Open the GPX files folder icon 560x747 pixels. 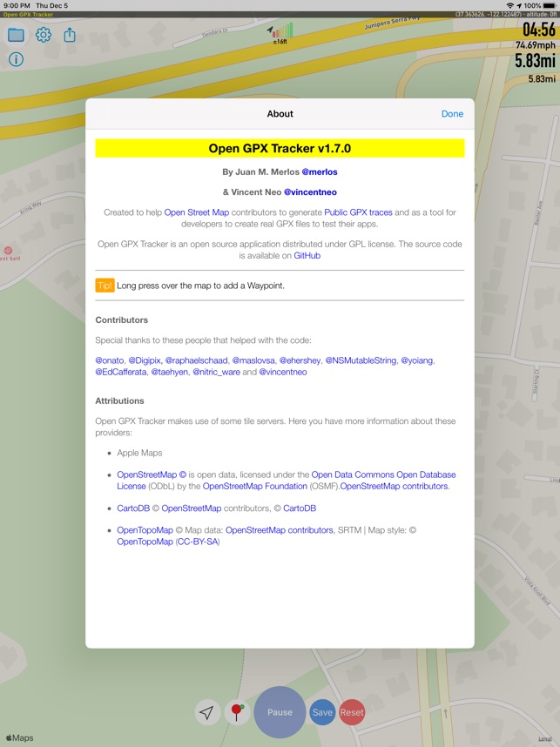[x=16, y=35]
